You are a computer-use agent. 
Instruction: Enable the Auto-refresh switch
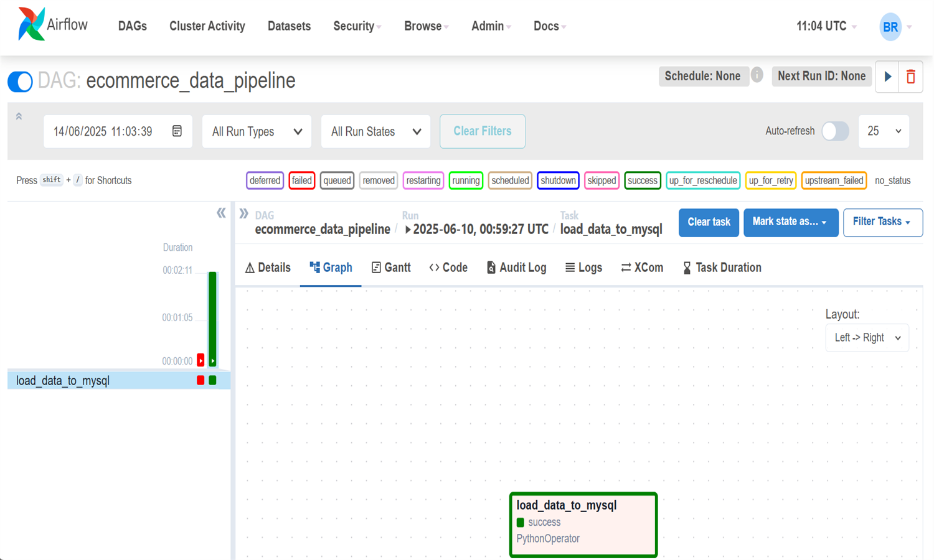(x=834, y=131)
